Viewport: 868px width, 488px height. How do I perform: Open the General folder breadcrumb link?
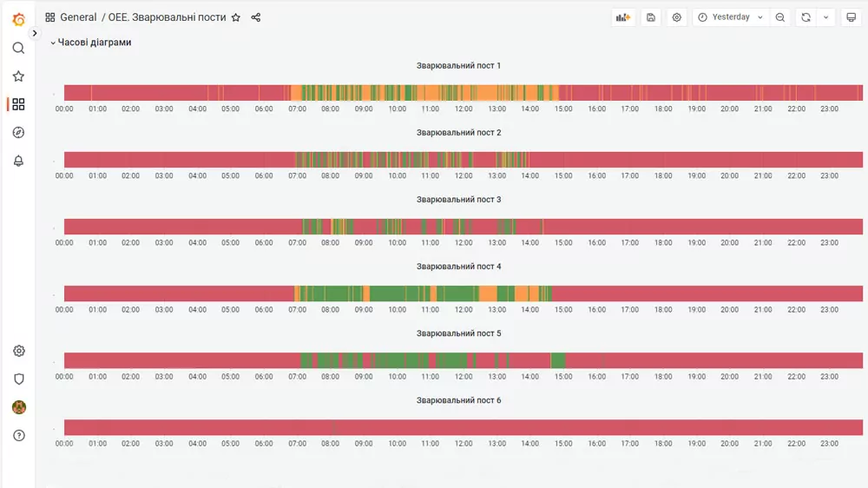click(78, 17)
